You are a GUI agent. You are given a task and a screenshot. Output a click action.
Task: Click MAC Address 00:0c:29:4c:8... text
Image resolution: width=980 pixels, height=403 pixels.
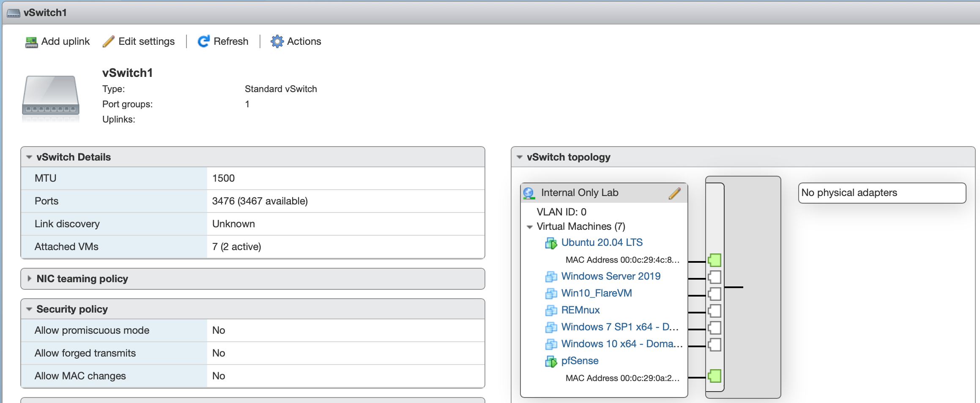(x=622, y=260)
